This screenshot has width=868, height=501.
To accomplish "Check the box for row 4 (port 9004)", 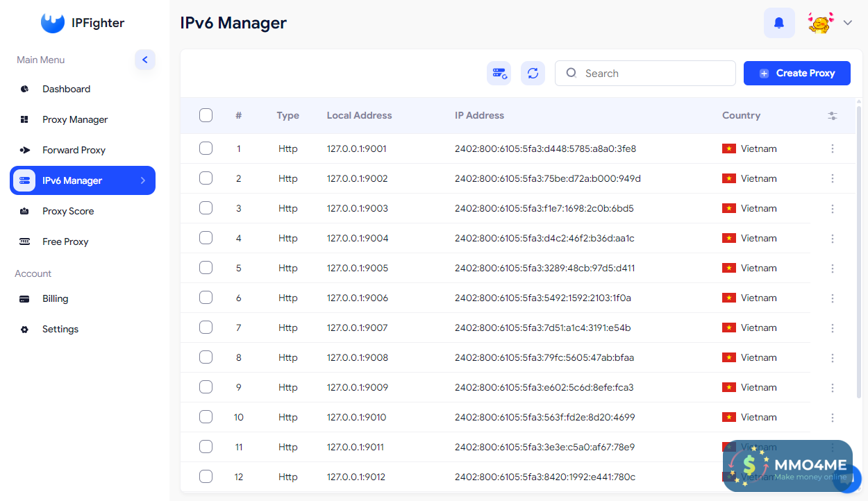I will pyautogui.click(x=206, y=237).
